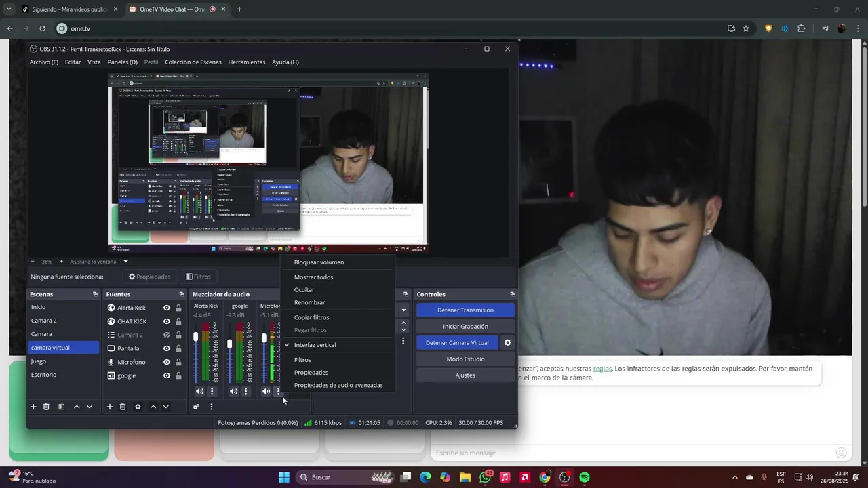868x488 pixels.
Task: Open advanced audio properties gears icon
Action: 196,407
